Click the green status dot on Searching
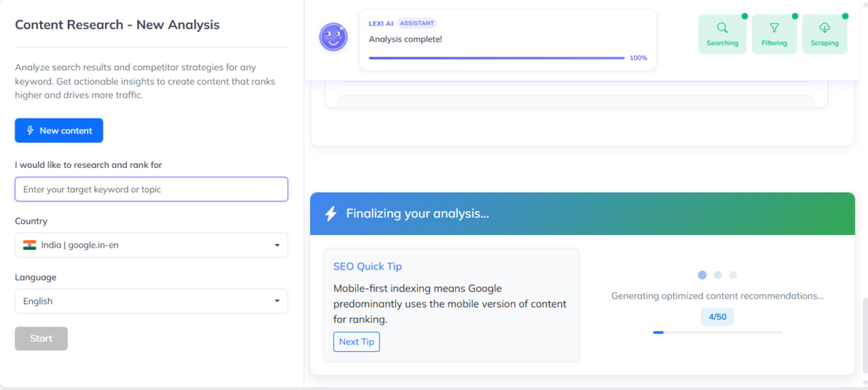This screenshot has width=868, height=390. [743, 16]
